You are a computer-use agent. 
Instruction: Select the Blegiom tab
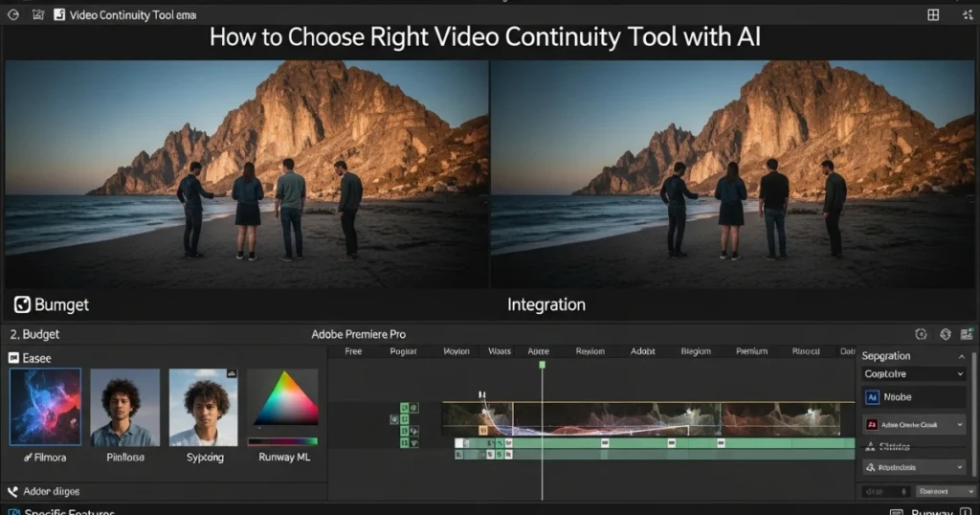[696, 351]
